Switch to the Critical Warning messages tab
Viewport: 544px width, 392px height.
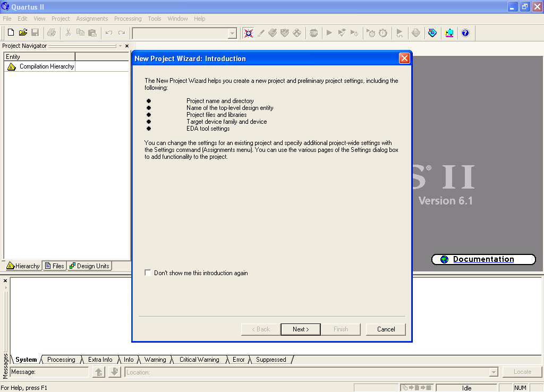199,360
